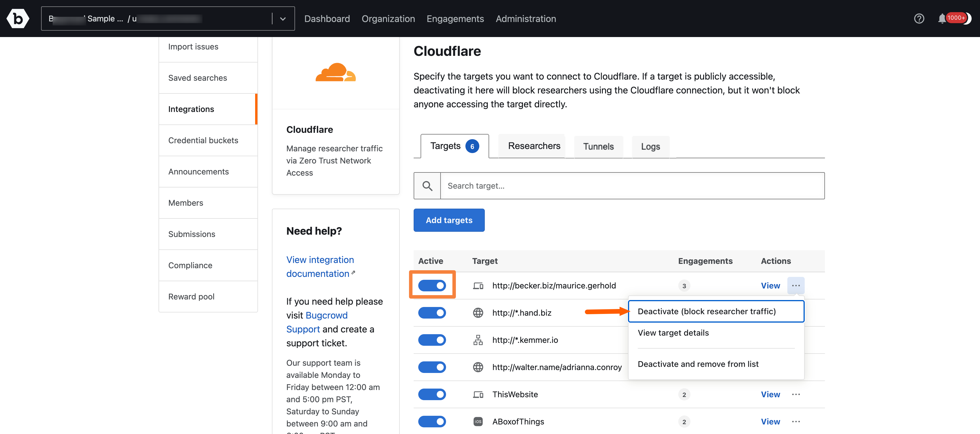Click the 1000+ notification badge

click(956, 18)
